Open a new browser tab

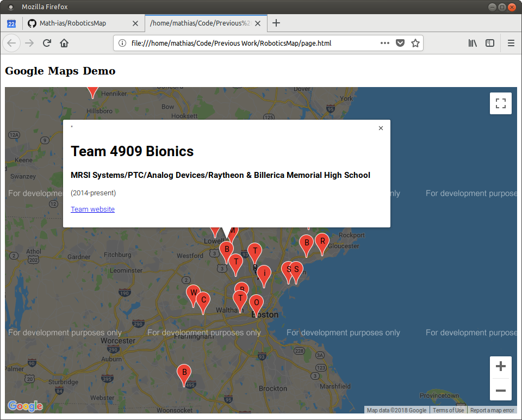click(276, 23)
